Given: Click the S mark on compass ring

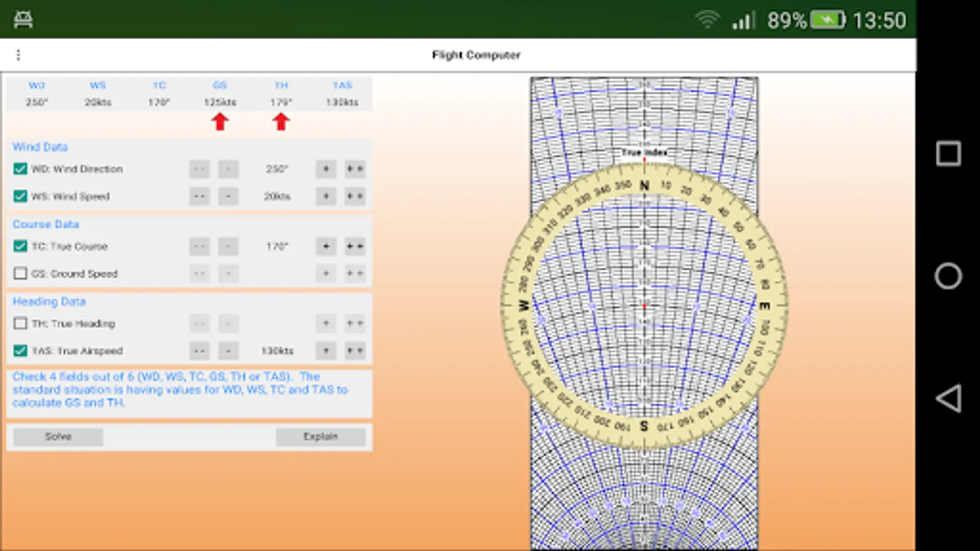Looking at the screenshot, I should 644,425.
